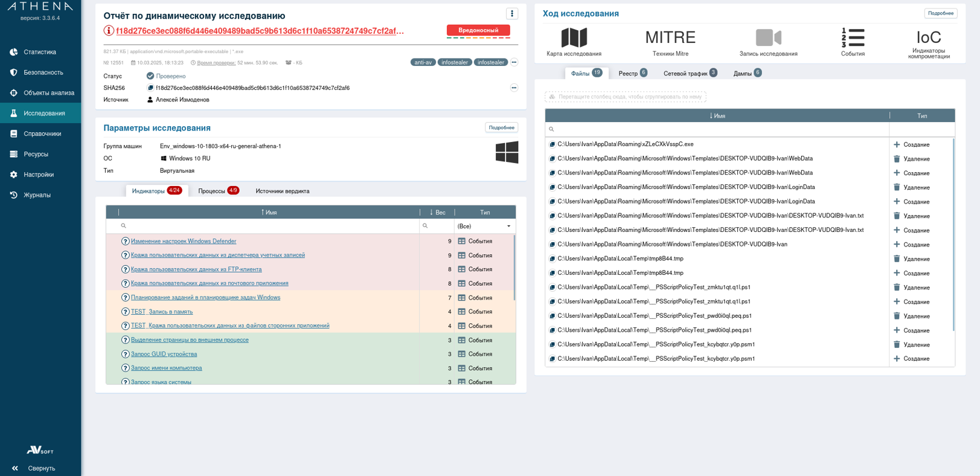Expand more tags ellipsis after infostealer

pos(514,62)
